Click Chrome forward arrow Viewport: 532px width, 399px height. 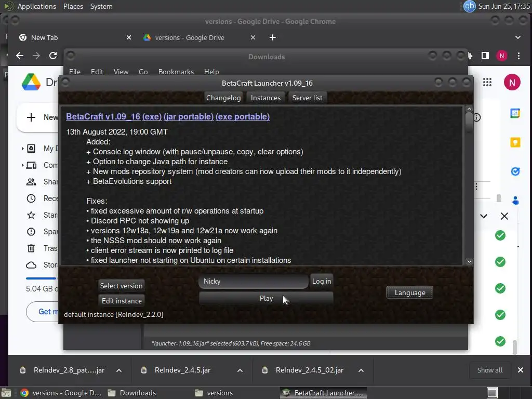click(36, 56)
